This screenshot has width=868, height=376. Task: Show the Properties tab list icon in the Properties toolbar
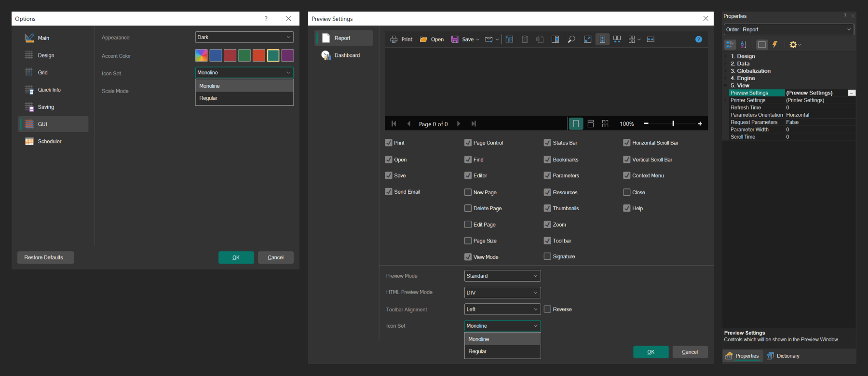coord(762,44)
